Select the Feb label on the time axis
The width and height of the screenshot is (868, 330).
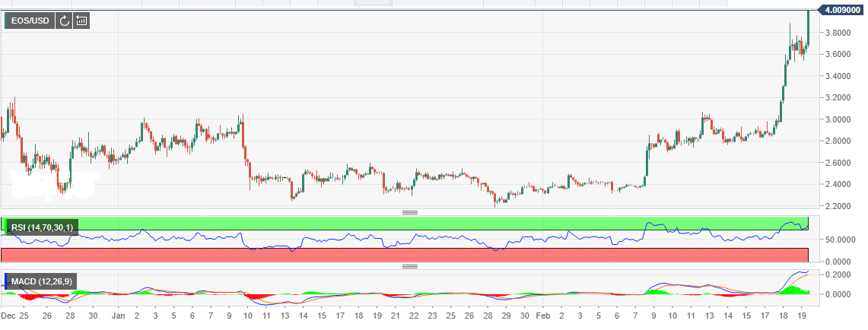[542, 315]
